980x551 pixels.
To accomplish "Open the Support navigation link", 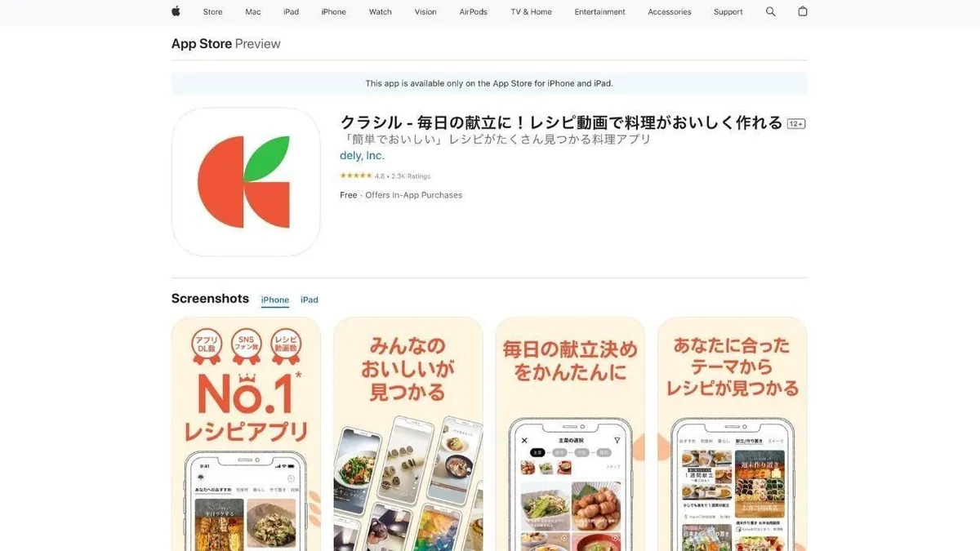I will tap(728, 12).
